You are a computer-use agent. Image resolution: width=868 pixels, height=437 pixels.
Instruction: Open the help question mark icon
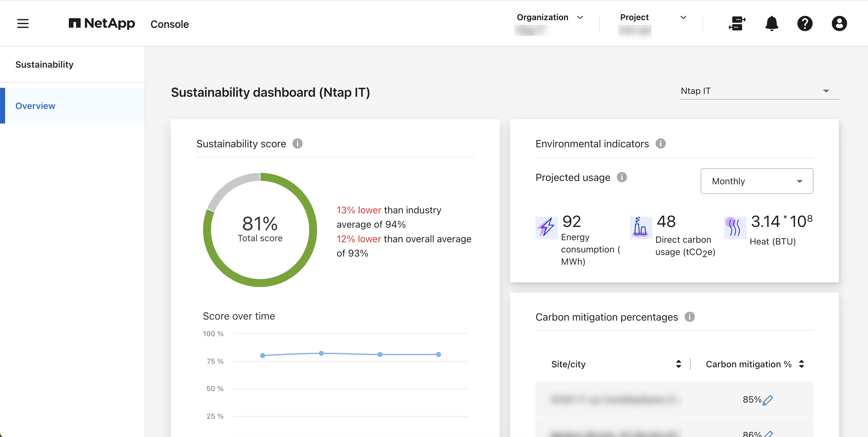pos(805,23)
